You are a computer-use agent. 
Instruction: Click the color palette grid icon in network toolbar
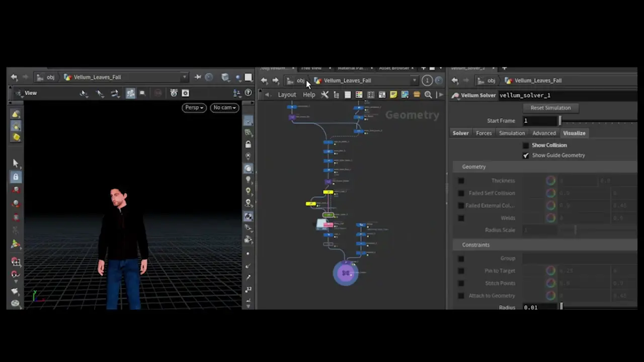359,95
